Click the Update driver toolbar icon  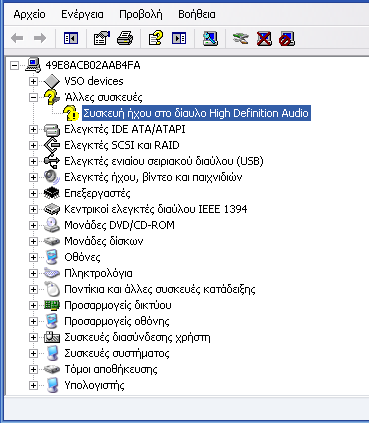click(241, 38)
